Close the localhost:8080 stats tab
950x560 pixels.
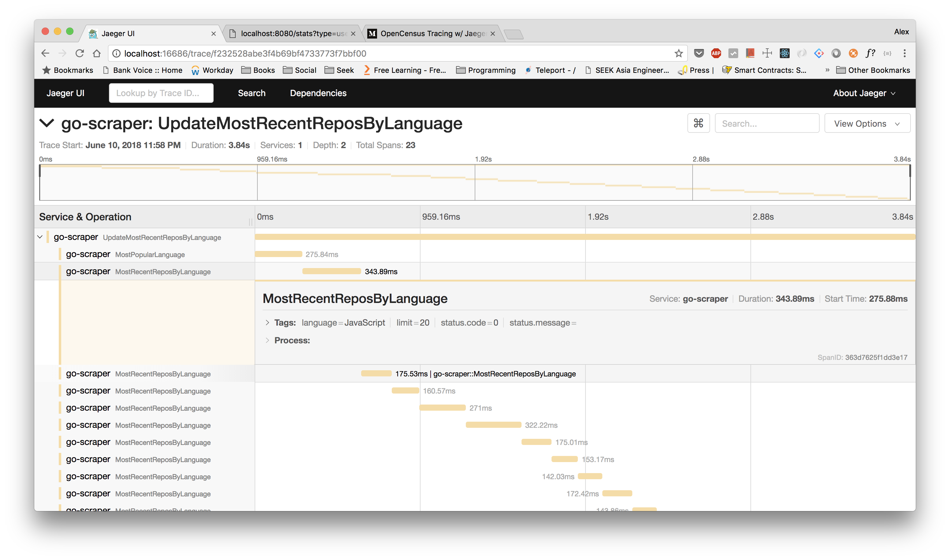click(353, 34)
